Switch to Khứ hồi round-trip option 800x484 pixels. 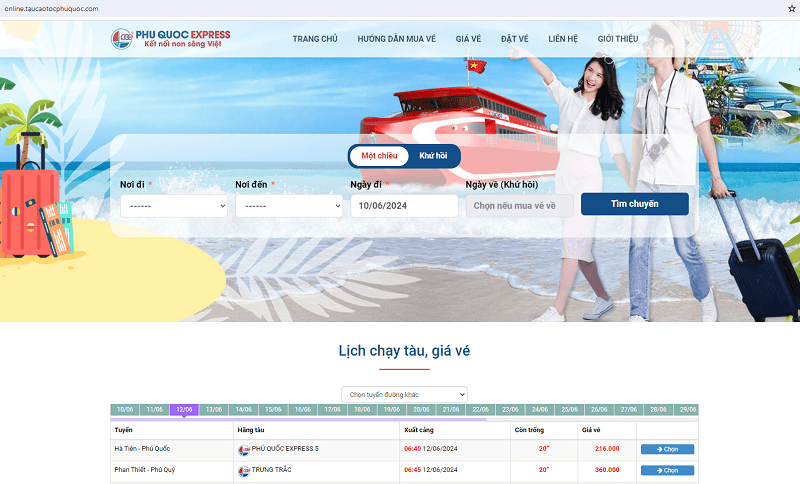433,156
